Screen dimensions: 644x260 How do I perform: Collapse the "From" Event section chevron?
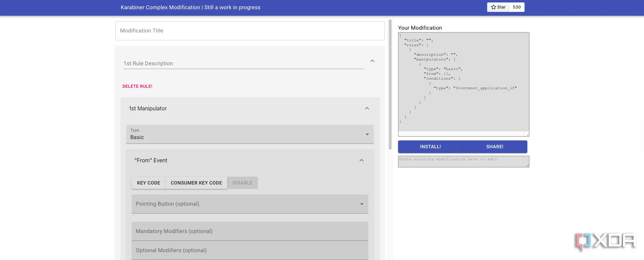tap(362, 160)
